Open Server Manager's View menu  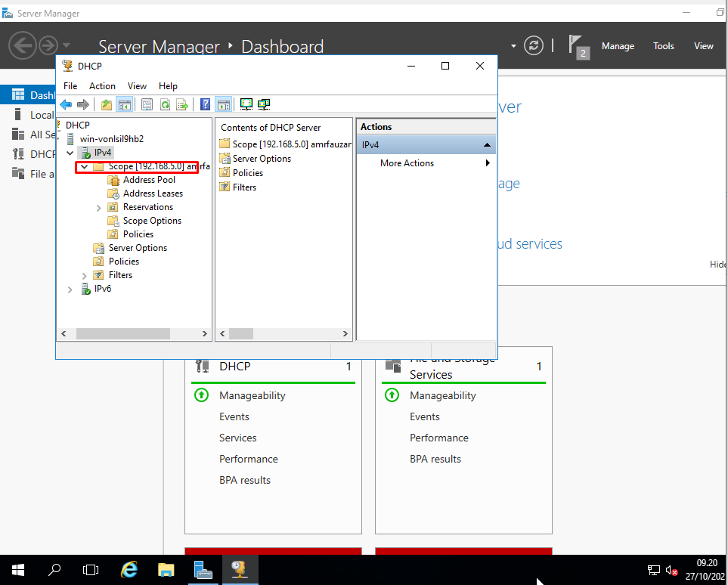[703, 46]
